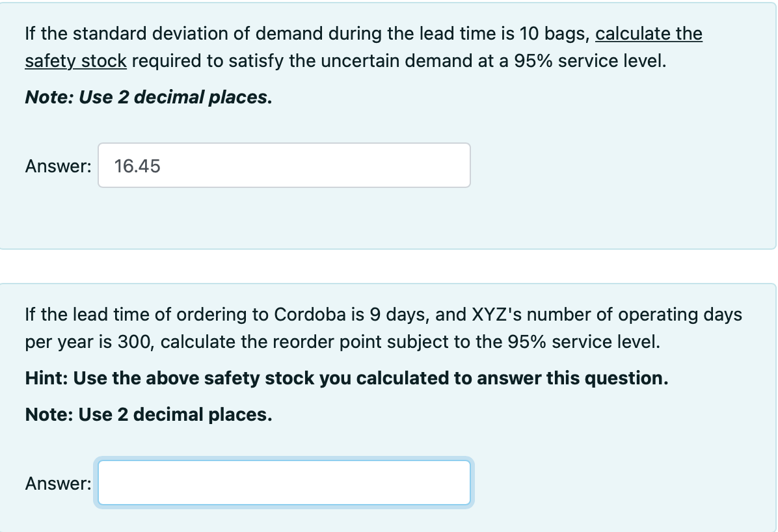Click the whitespace between the two question cards
Image resolution: width=778 pixels, height=532 pixels.
tap(389, 266)
